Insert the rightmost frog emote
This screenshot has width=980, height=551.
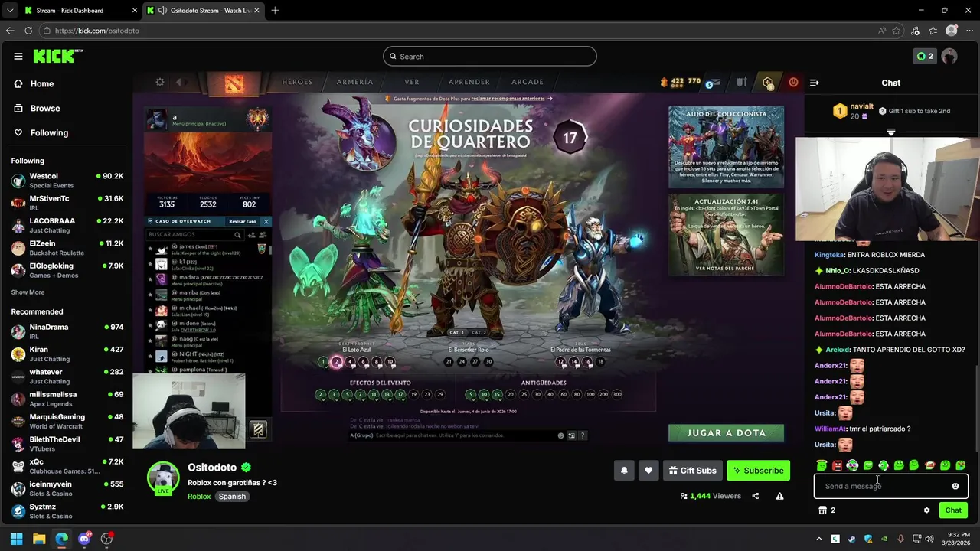pyautogui.click(x=960, y=465)
